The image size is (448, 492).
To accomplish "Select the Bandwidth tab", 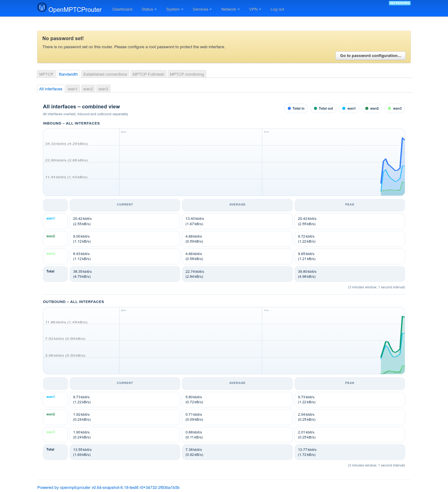I will [x=68, y=74].
